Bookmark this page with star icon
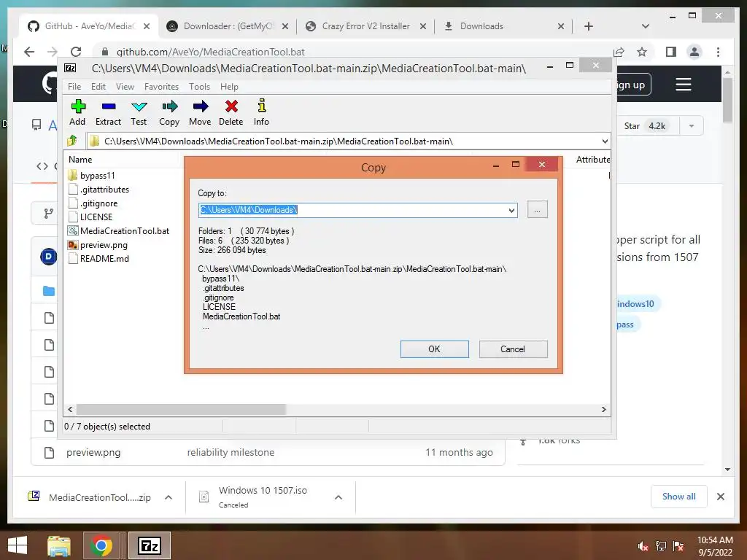The height and width of the screenshot is (560, 747). click(642, 52)
